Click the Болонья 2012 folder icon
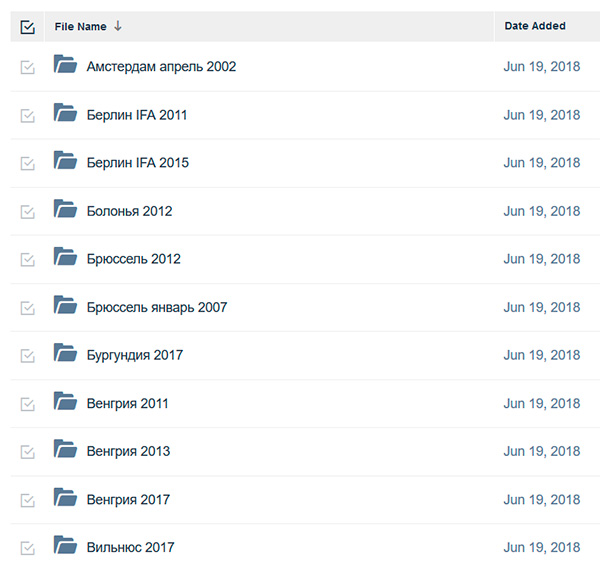This screenshot has height=571, width=600. click(x=65, y=210)
